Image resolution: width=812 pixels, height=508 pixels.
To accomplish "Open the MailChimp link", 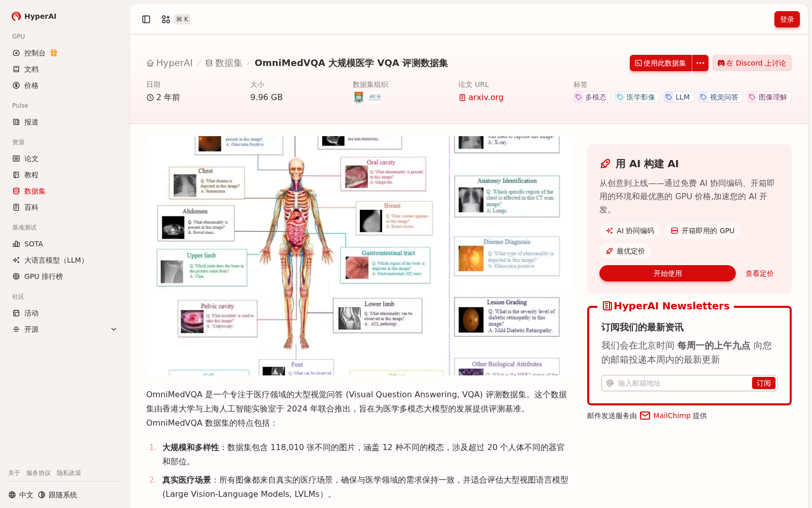I will 671,416.
